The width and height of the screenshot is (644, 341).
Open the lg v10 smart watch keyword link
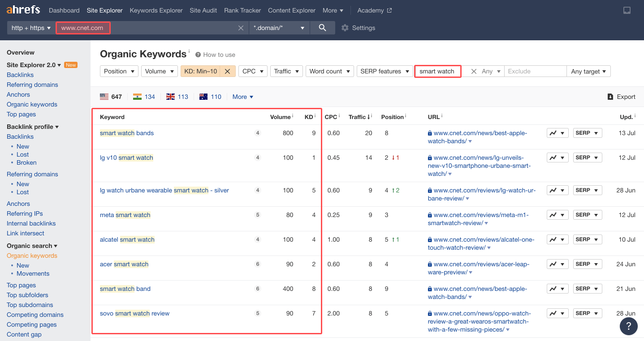click(x=126, y=158)
